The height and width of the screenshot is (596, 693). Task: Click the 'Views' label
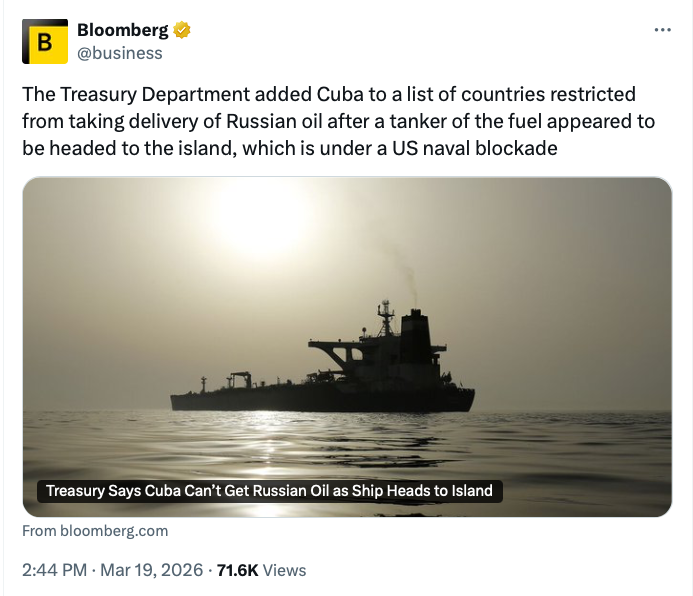pos(285,570)
